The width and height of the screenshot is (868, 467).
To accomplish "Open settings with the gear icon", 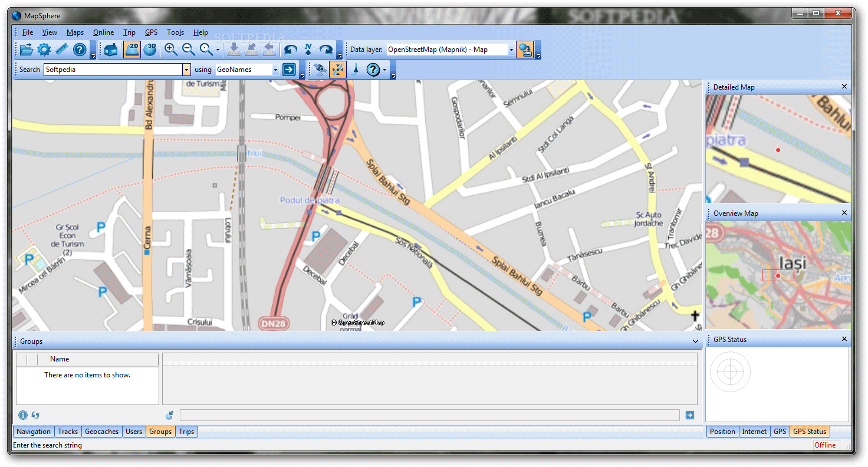I will (x=44, y=50).
